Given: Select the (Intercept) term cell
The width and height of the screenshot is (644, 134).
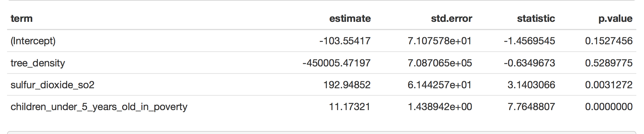Looking at the screenshot, I should click(x=33, y=41).
